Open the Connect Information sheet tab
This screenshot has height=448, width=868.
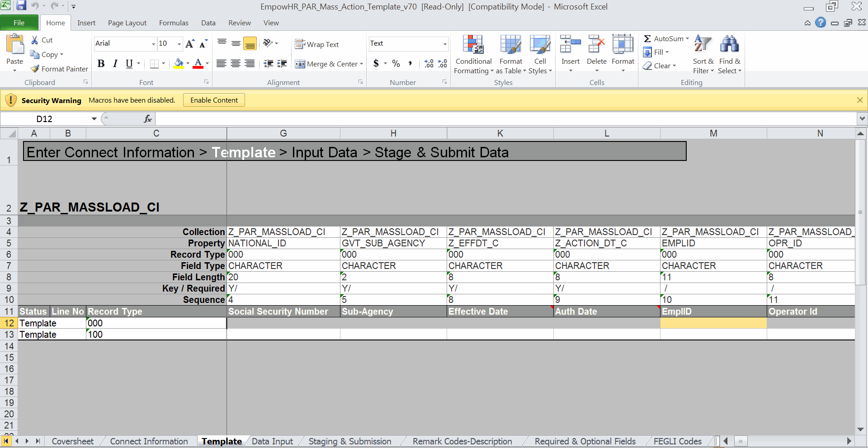point(149,441)
